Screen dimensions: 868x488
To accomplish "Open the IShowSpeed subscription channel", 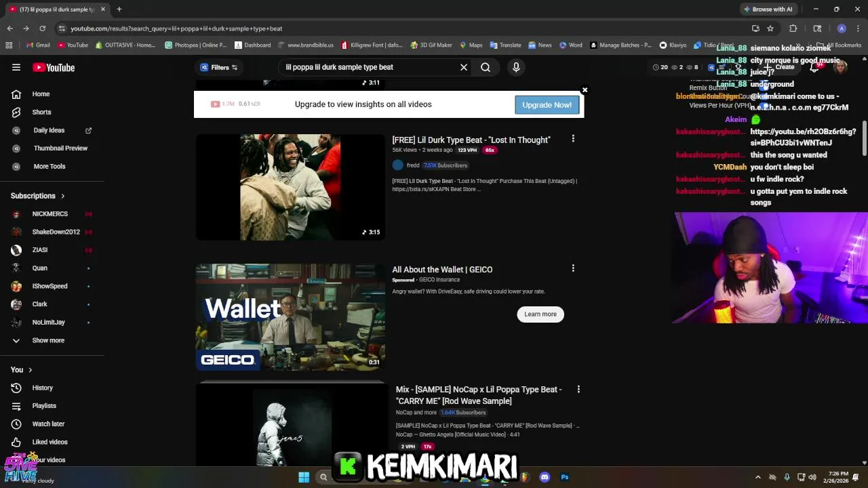I will click(x=51, y=286).
